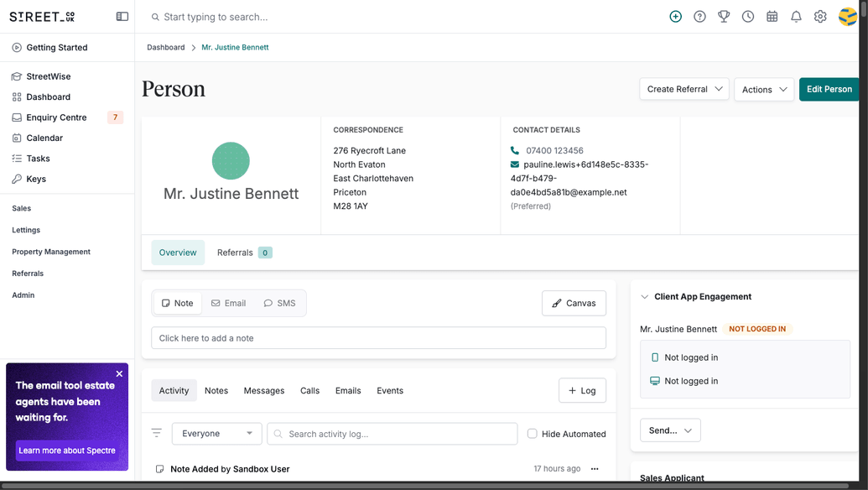
Task: Expand the Sales sidebar section
Action: pos(22,208)
